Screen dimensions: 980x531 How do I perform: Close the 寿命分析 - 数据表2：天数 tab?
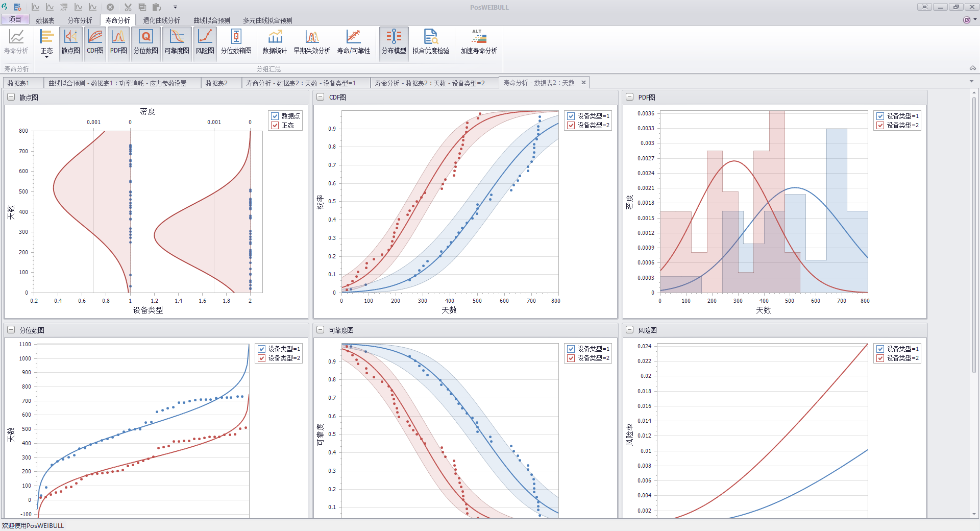pos(583,82)
